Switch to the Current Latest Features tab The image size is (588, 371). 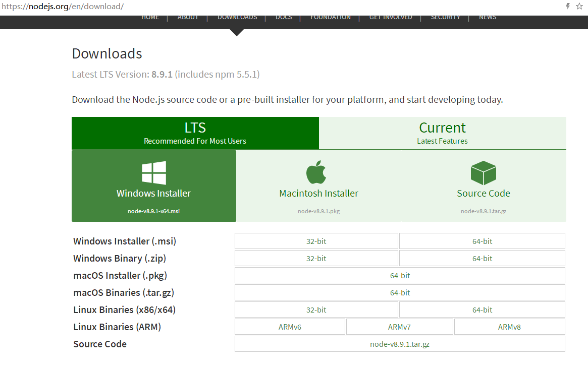point(443,133)
